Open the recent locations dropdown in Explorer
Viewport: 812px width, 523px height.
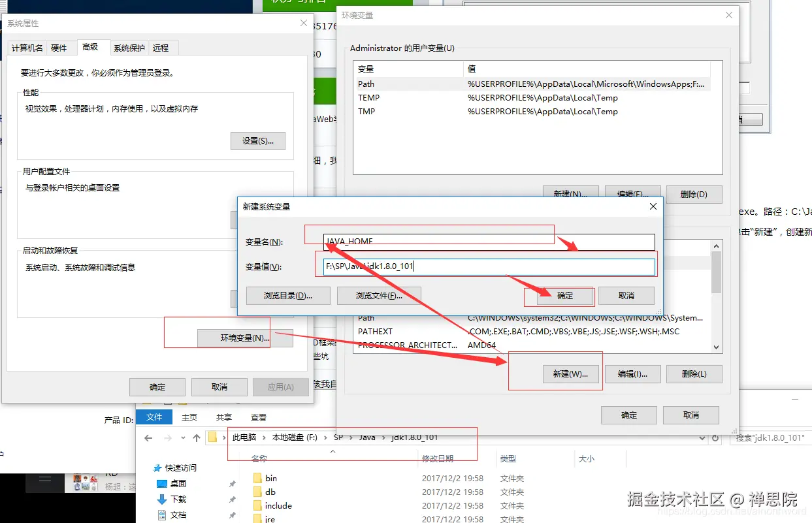point(183,438)
